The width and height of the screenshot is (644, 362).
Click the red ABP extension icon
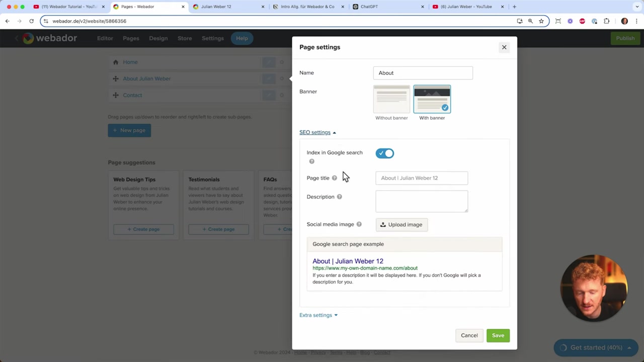(582, 21)
